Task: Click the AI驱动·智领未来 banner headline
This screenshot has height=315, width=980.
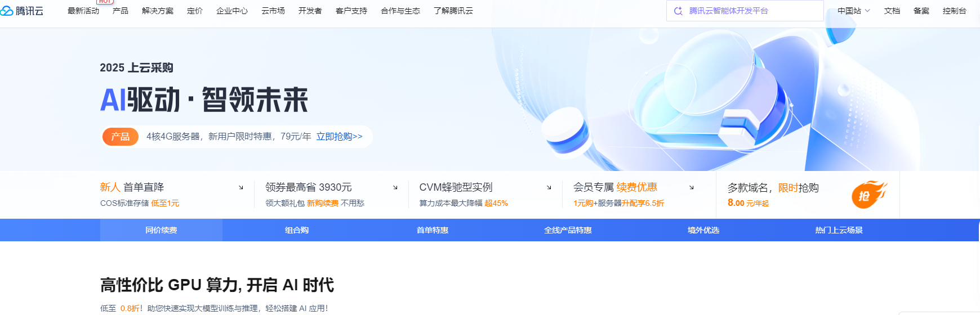Action: (204, 100)
